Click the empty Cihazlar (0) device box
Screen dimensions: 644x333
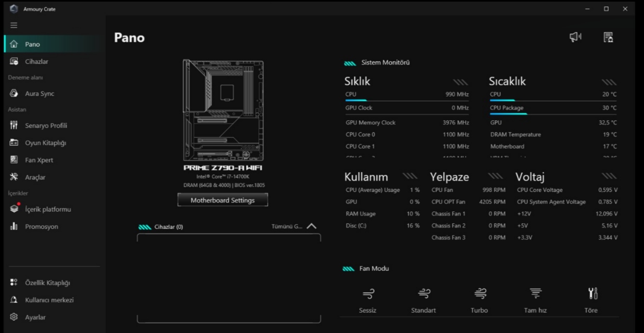[x=229, y=278]
